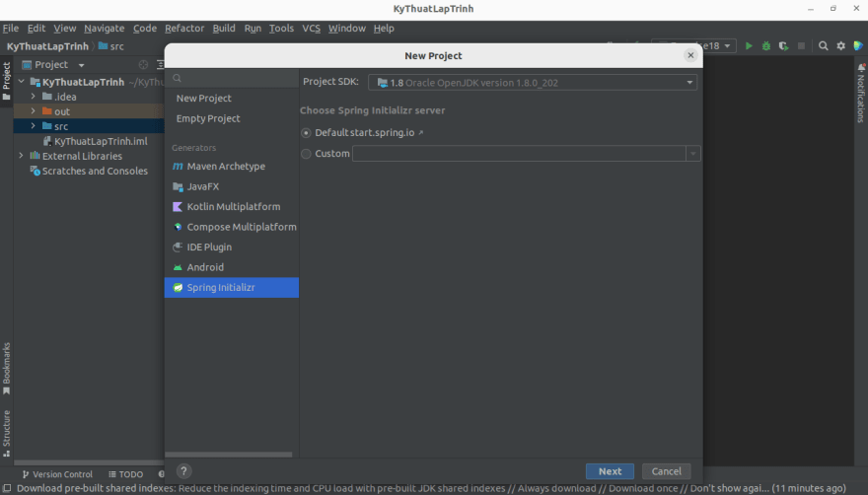
Task: Click the Cancel button
Action: 666,471
